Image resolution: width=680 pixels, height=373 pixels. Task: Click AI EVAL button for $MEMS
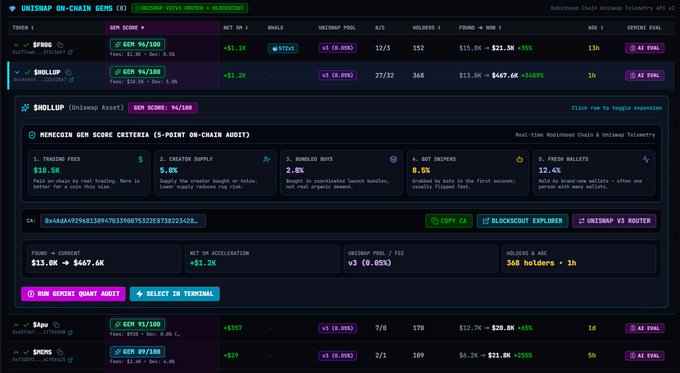644,355
